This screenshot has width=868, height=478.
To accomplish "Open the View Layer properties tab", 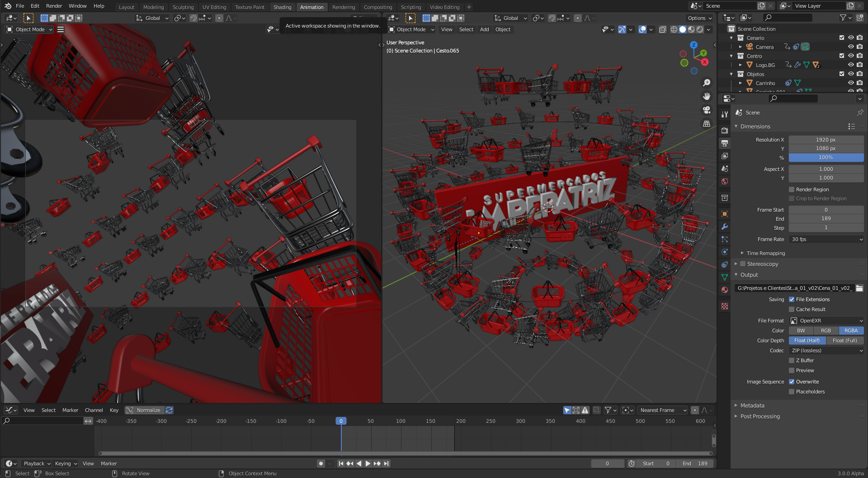I will [725, 156].
